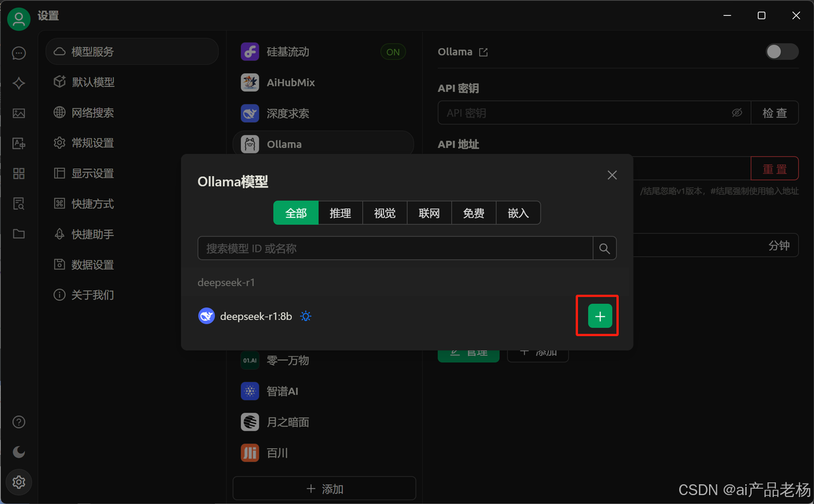
Task: Select the 深度求索 provider
Action: point(323,114)
